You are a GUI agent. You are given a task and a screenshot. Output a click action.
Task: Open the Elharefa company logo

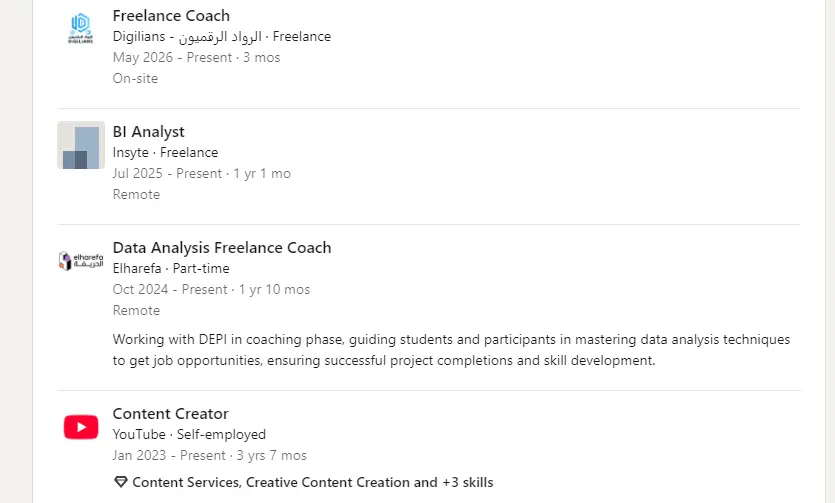(81, 261)
